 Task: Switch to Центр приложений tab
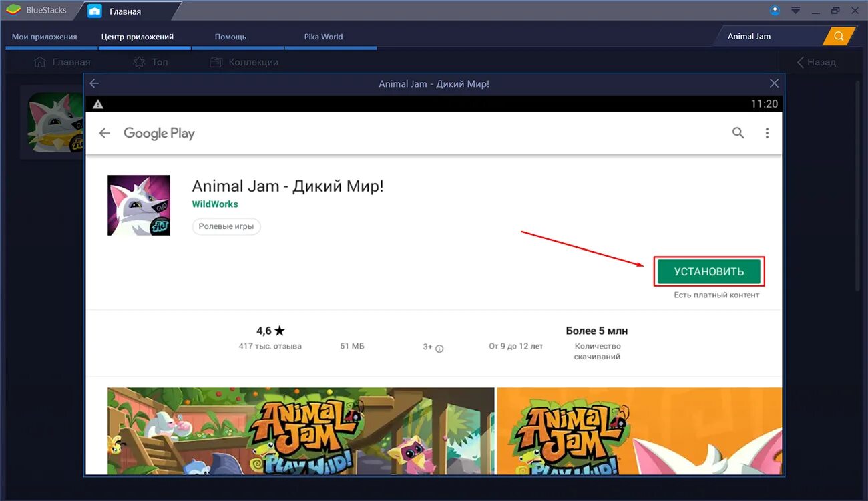pos(138,37)
